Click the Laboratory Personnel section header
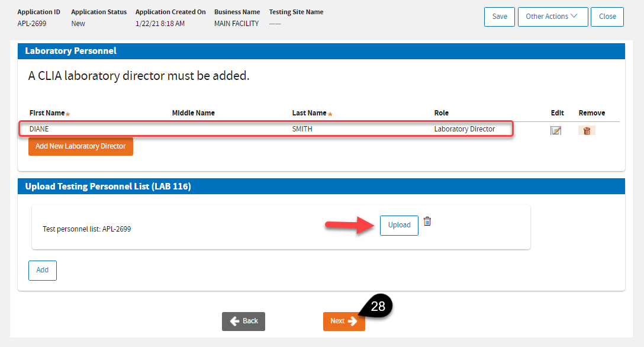644x347 pixels. (x=71, y=51)
